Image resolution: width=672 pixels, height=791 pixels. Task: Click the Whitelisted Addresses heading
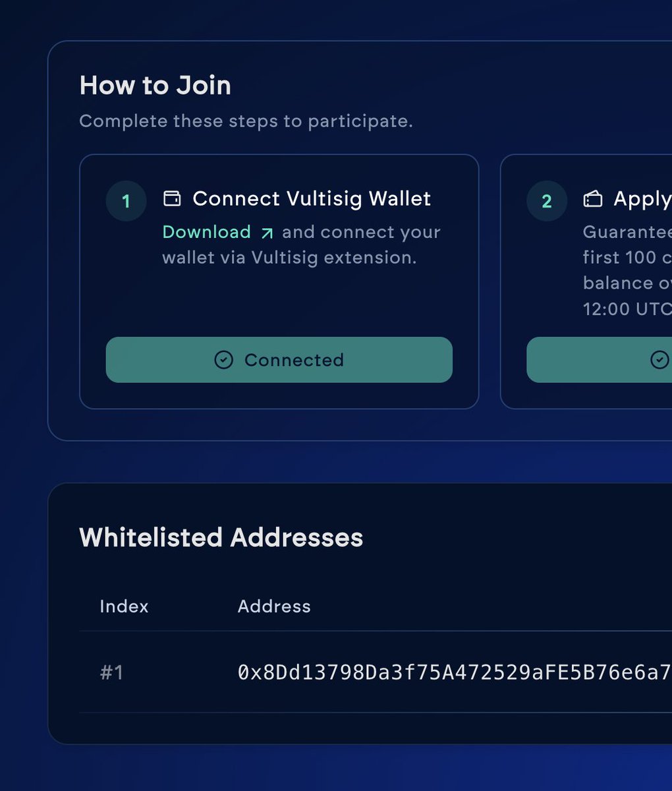221,537
